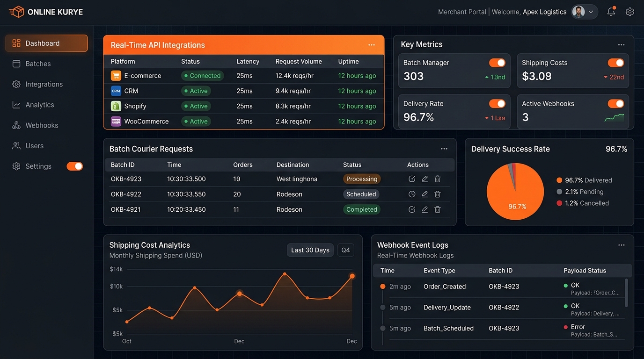Delete batch OKB-4923 with the trash icon
The width and height of the screenshot is (644, 359).
[x=438, y=179]
